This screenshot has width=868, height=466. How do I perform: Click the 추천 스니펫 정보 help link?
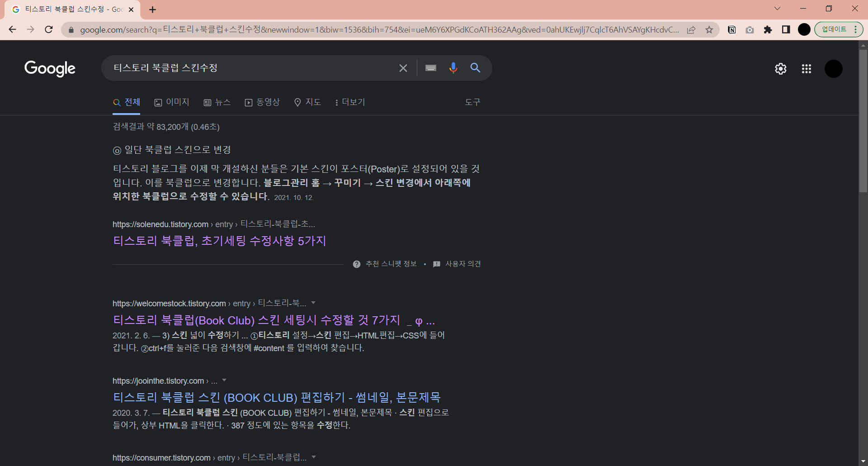pyautogui.click(x=385, y=264)
